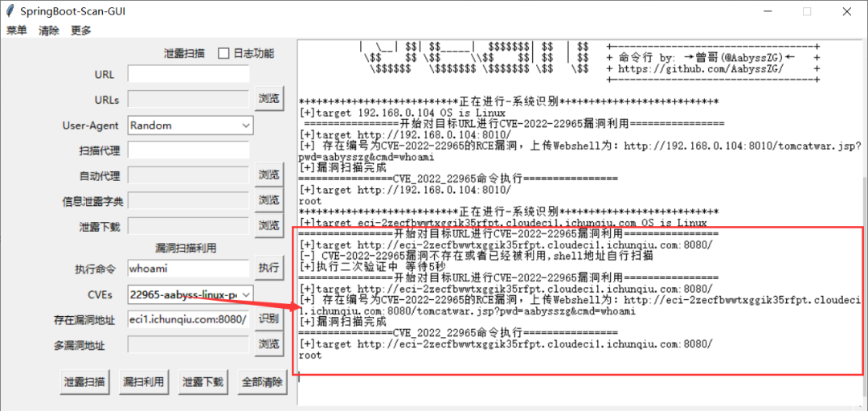Click the 泄露扫描 bottom button
This screenshot has height=411, width=868.
coord(84,381)
